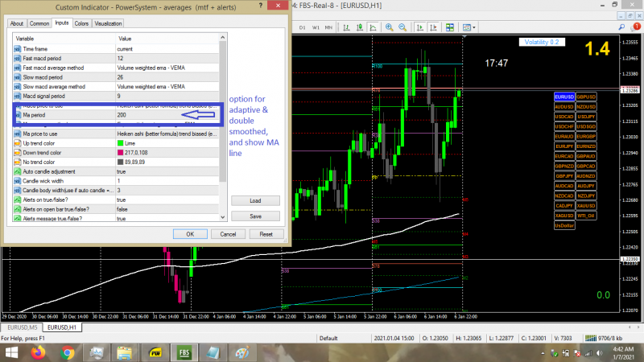Edit the Ma period value 200
Image resolution: width=644 pixels, height=362 pixels.
pyautogui.click(x=167, y=115)
